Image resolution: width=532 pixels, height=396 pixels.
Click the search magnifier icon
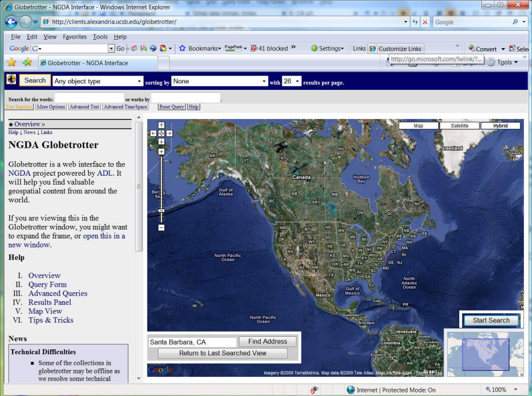pyautogui.click(x=515, y=22)
